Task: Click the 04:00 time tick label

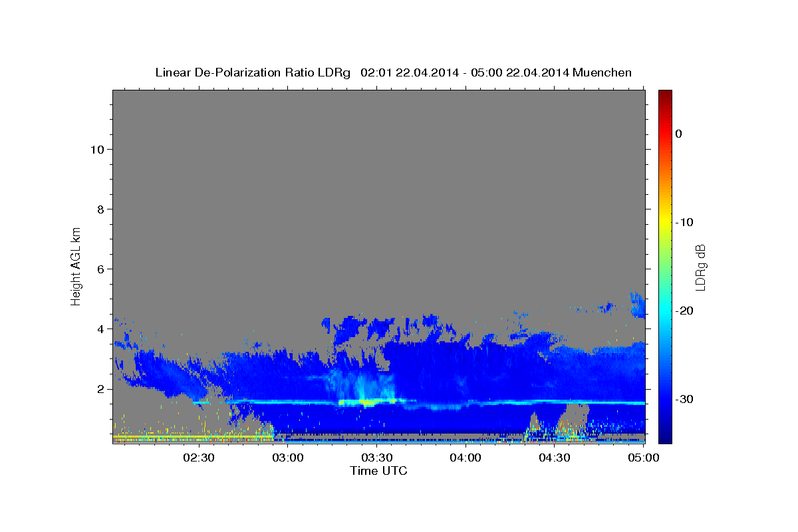Action: (465, 458)
